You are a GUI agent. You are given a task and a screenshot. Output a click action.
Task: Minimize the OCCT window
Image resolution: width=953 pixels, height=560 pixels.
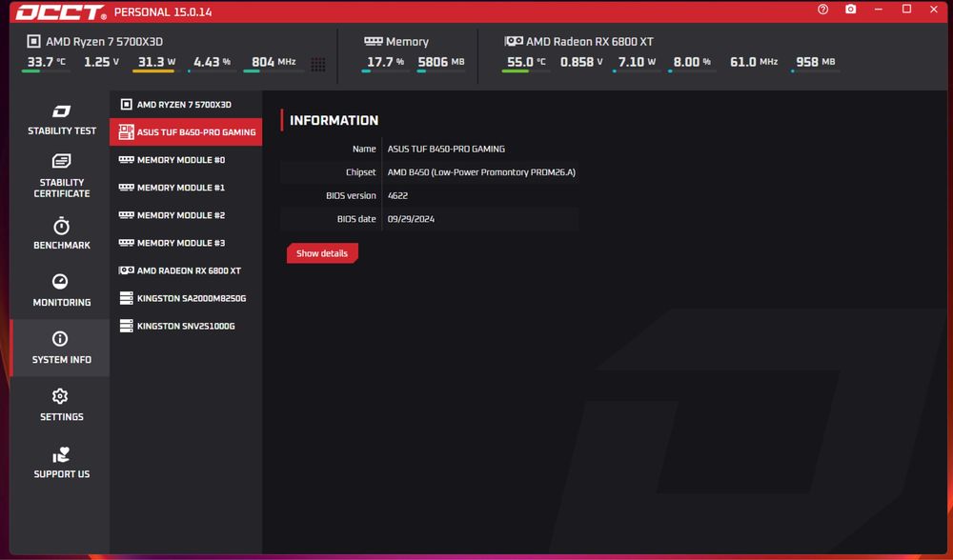pos(879,10)
